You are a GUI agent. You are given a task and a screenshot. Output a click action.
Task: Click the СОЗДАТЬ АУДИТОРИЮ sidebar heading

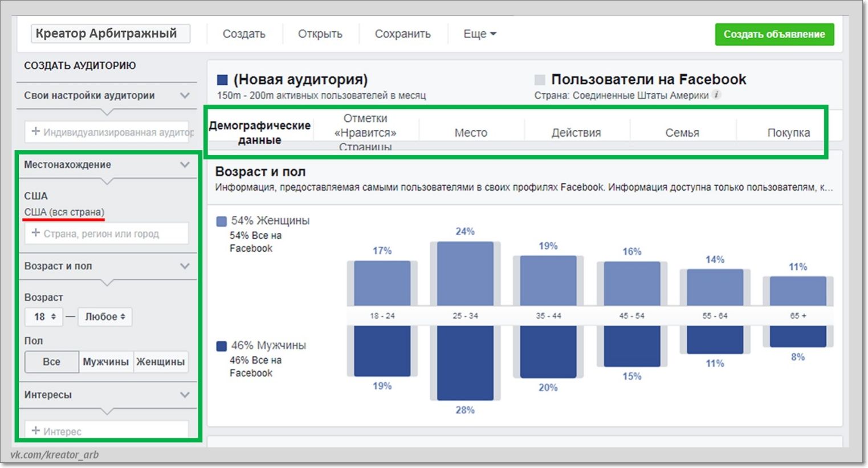(80, 65)
